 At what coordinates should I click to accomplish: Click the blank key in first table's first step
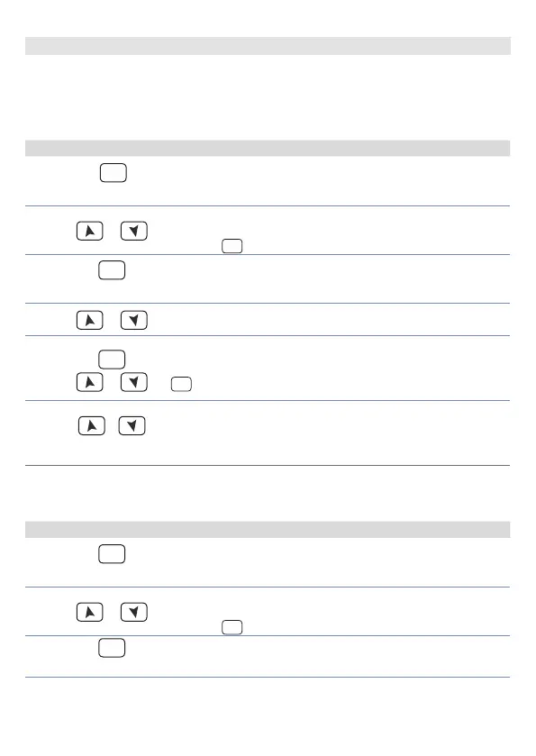[114, 173]
